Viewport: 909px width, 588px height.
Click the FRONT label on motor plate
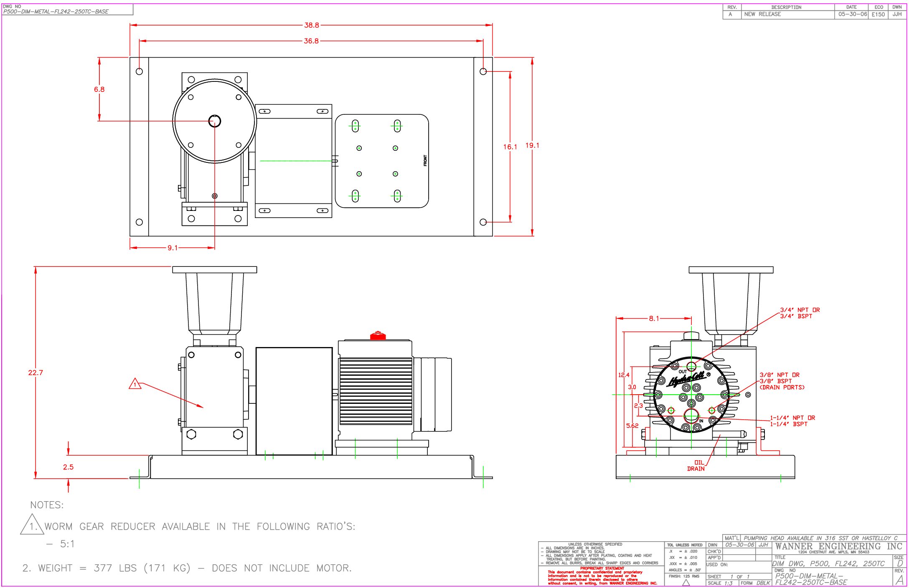[425, 160]
